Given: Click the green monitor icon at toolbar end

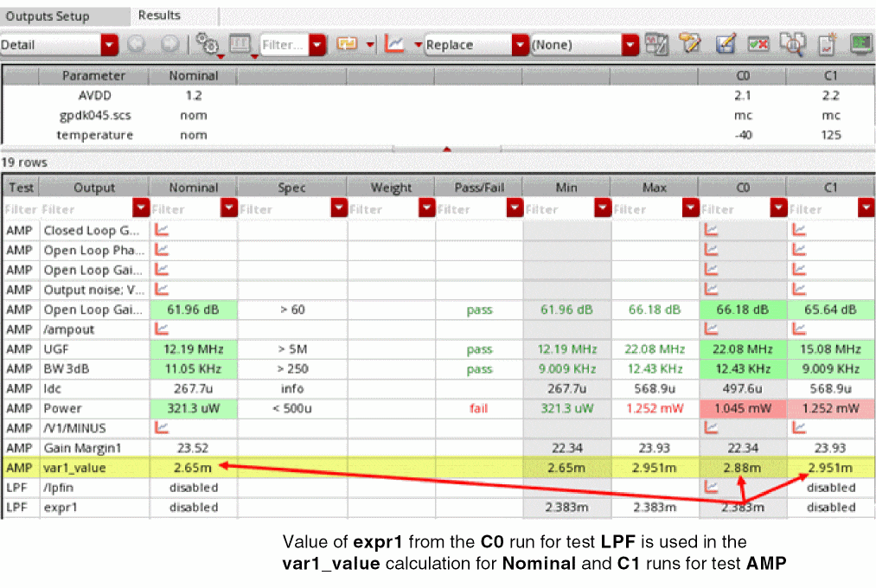Looking at the screenshot, I should click(861, 43).
